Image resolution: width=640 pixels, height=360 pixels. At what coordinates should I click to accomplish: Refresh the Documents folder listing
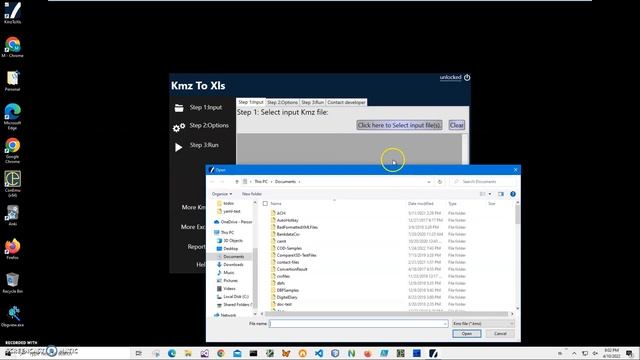tap(440, 182)
